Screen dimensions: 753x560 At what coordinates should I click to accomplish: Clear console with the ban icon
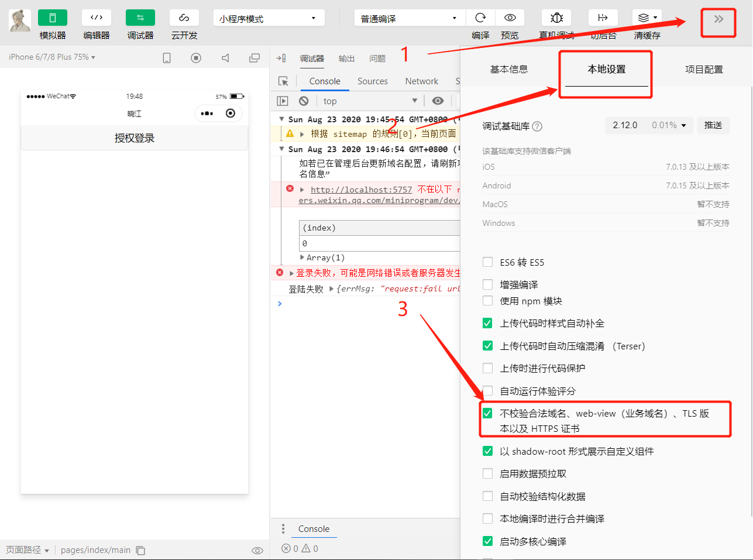point(304,101)
